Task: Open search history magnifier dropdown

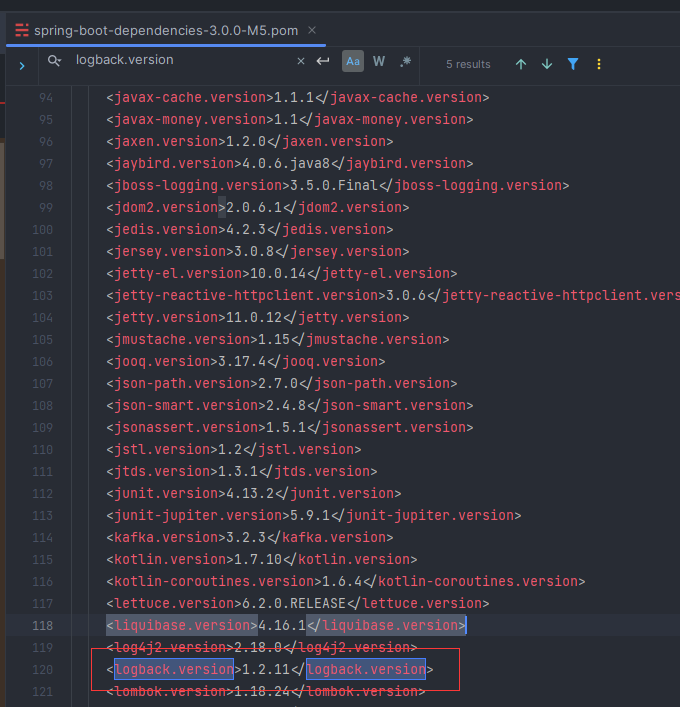Action: tap(54, 60)
